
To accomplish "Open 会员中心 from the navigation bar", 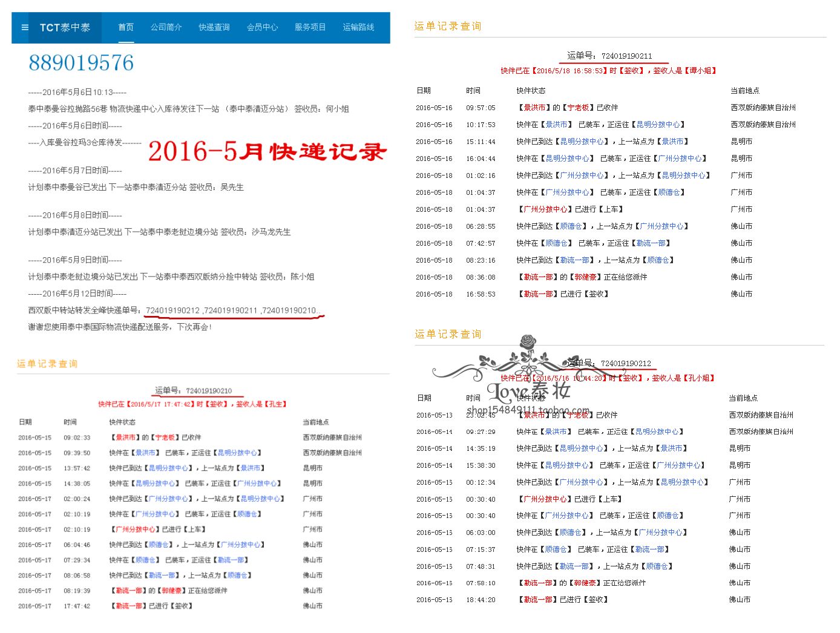I will click(263, 27).
